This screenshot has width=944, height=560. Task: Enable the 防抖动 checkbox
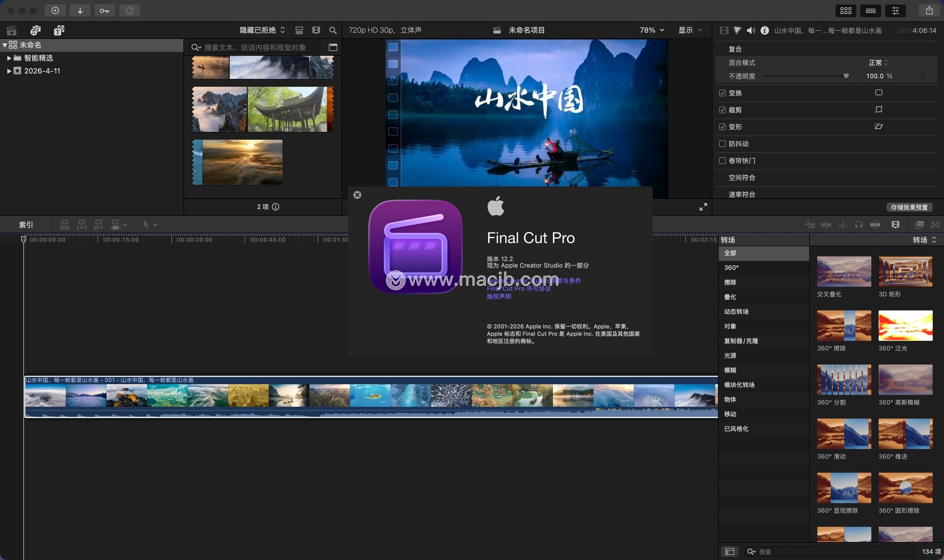[x=722, y=144]
